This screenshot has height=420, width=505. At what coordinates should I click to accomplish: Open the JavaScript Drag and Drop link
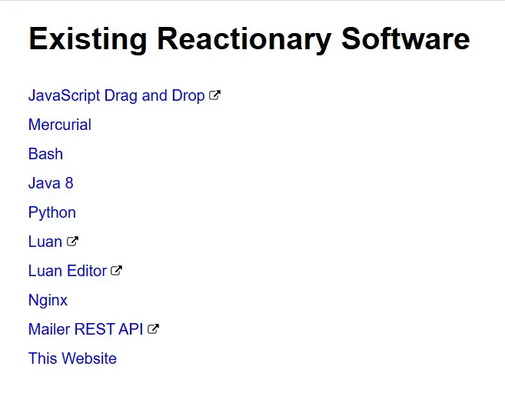pos(116,95)
